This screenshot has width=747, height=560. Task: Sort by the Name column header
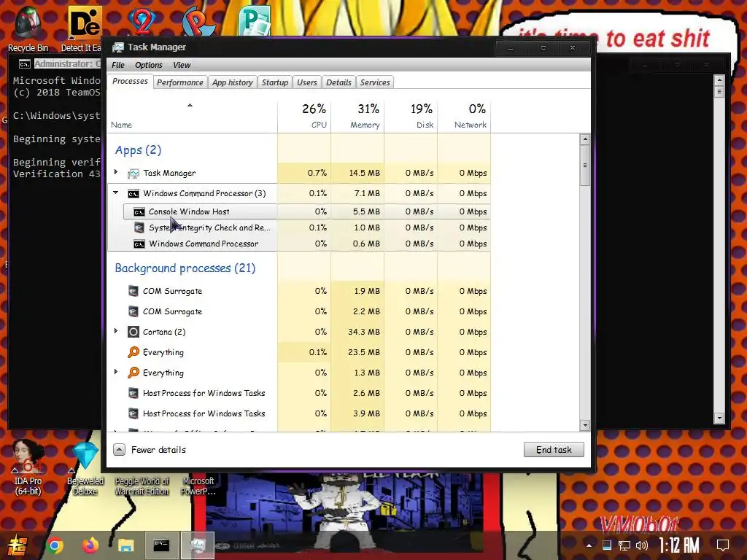[193, 116]
